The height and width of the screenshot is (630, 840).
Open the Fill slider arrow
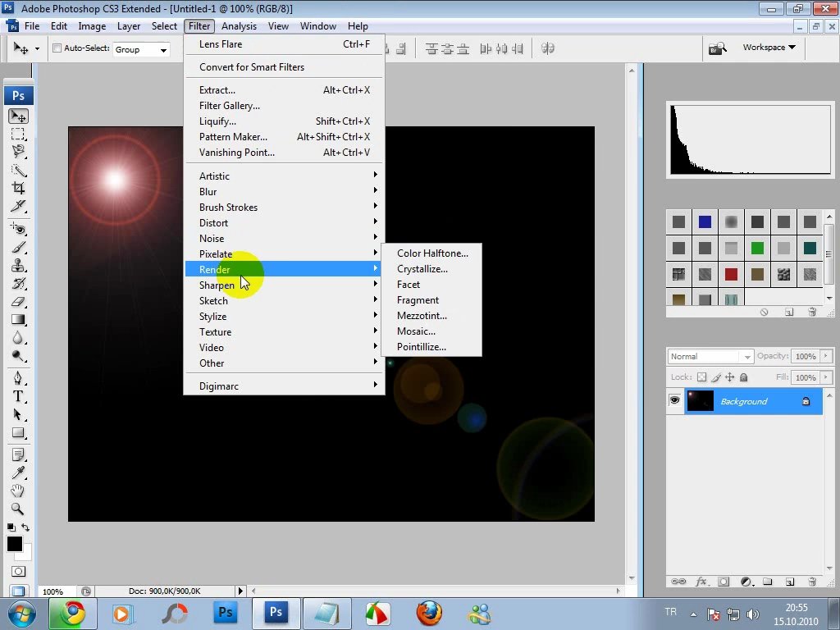(x=826, y=377)
